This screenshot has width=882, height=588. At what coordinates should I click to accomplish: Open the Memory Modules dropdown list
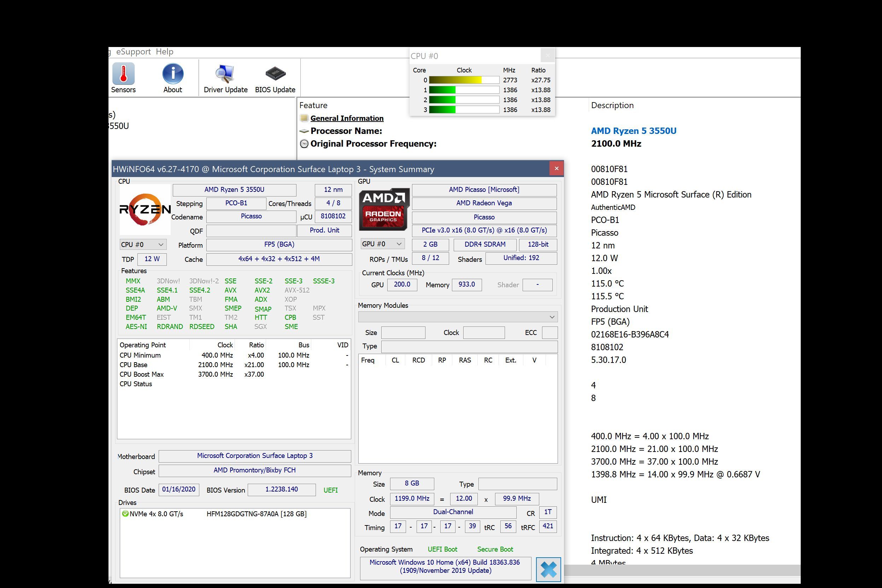click(x=458, y=317)
